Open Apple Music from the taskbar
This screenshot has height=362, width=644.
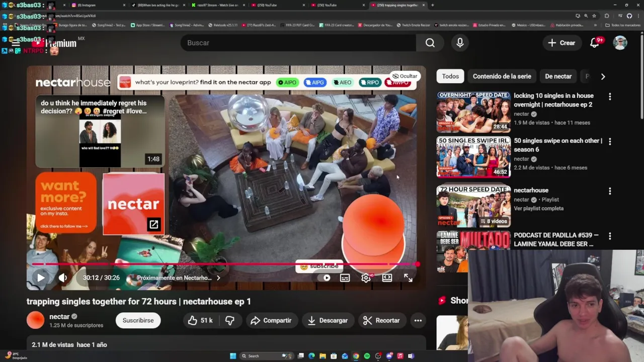[400, 356]
